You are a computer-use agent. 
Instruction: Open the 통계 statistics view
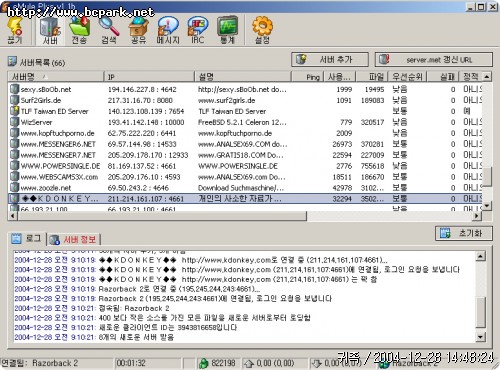point(227,31)
